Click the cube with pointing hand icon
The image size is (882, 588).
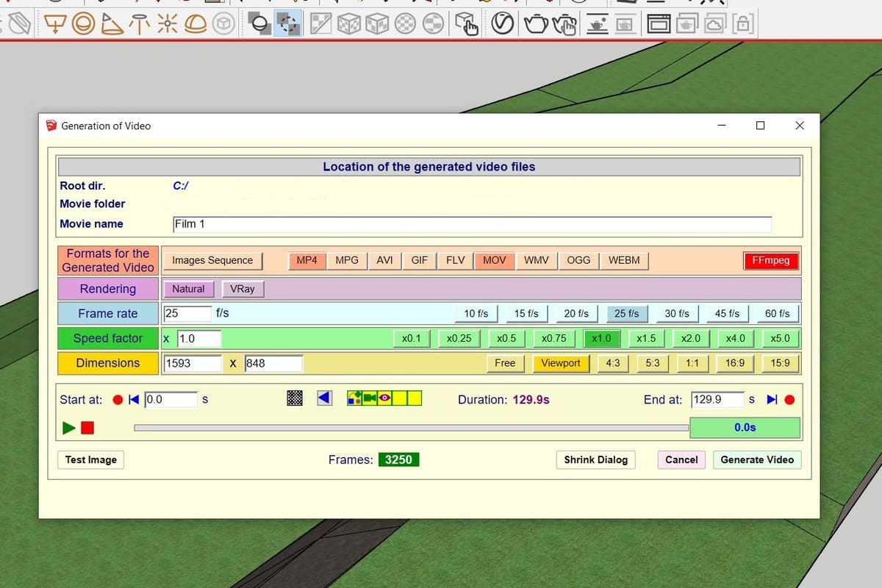467,25
